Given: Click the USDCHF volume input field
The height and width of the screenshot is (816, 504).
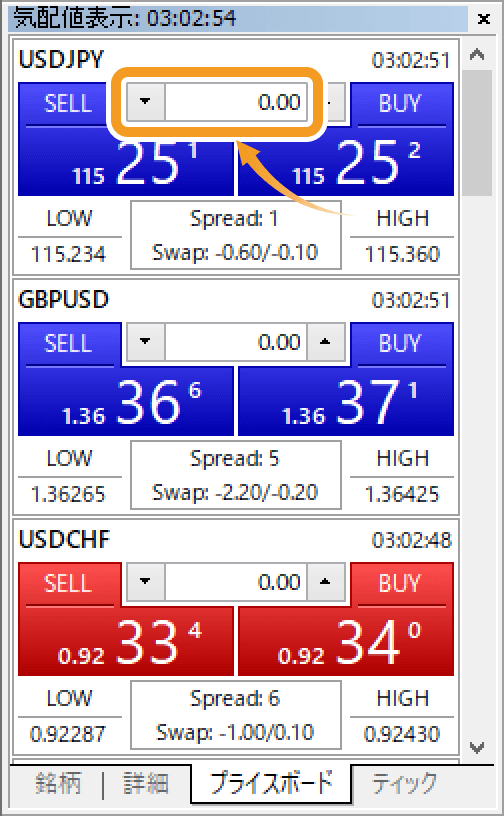Looking at the screenshot, I should [x=236, y=581].
